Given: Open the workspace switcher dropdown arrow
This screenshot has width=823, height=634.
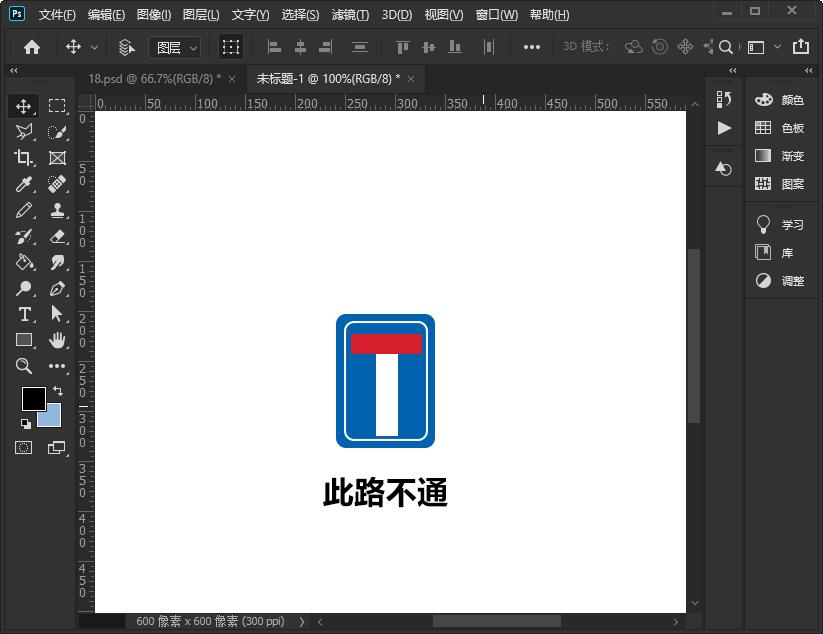Looking at the screenshot, I should 777,47.
